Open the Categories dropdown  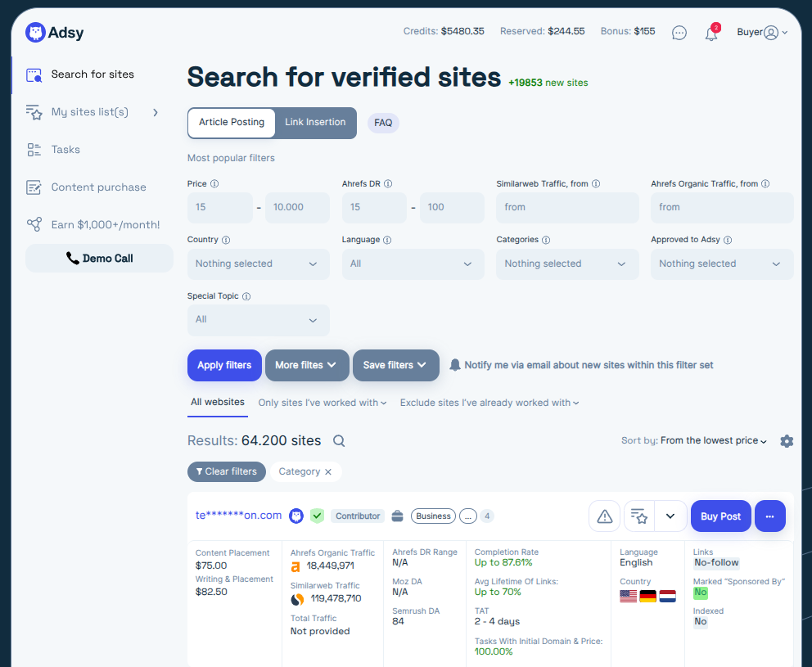[566, 264]
